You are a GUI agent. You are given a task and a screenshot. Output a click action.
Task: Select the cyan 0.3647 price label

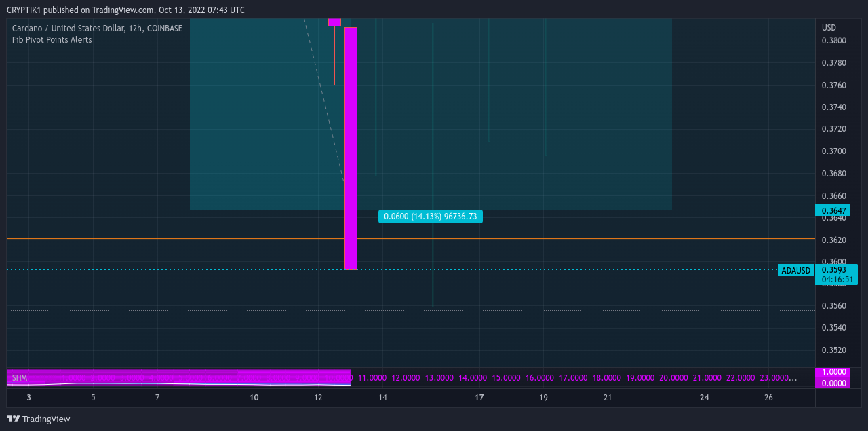pos(832,210)
